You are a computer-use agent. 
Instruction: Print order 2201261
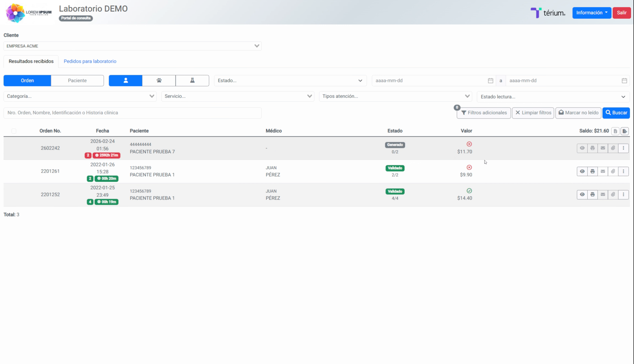592,171
